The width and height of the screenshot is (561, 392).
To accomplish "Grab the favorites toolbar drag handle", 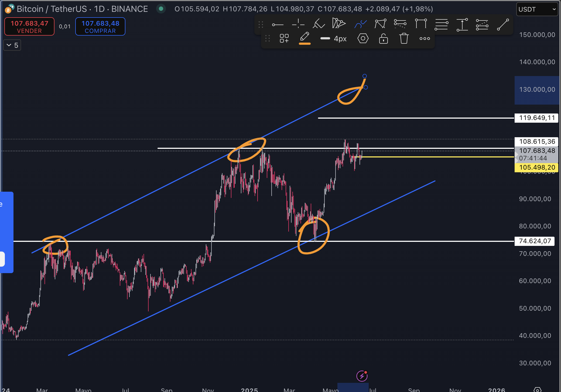I will coord(261,25).
